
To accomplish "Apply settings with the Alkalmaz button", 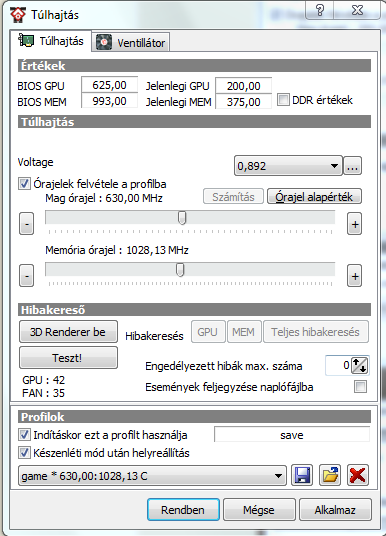I will tap(335, 510).
